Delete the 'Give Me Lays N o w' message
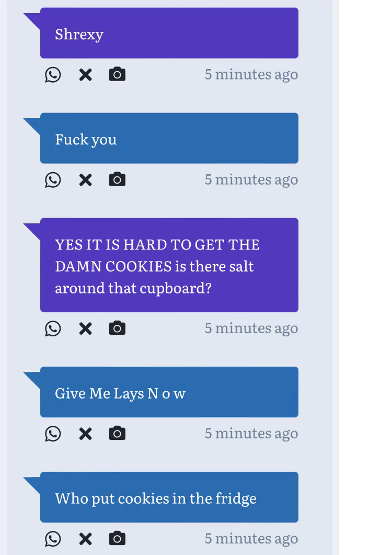Screen dimensions: 392x555 [x=85, y=434]
